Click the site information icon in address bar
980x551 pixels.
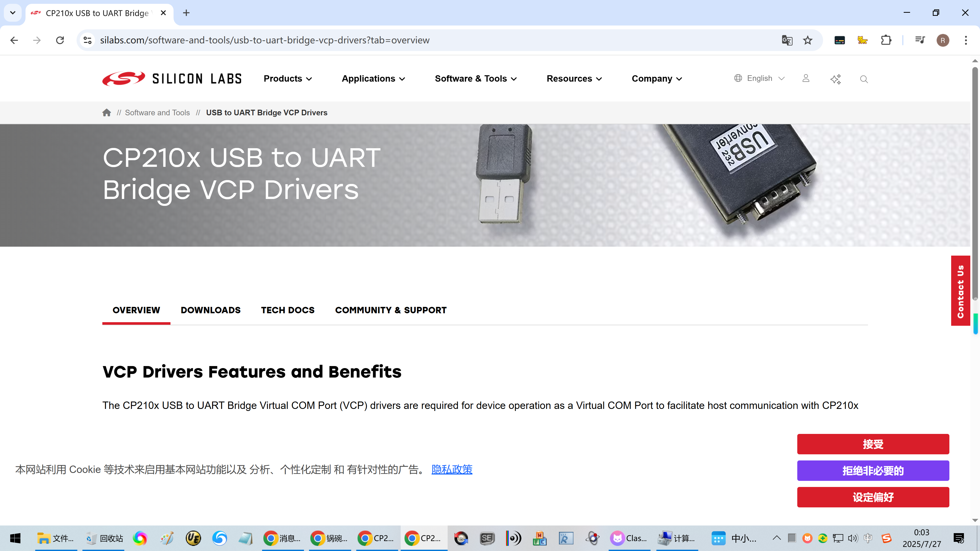[x=88, y=40]
